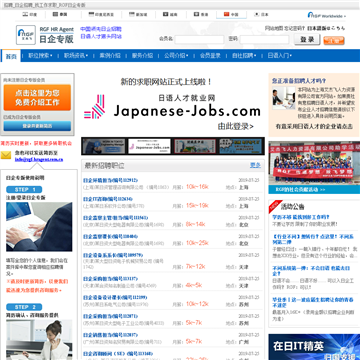Select the 泰国 (Thailand) flag link

tap(60, 15)
